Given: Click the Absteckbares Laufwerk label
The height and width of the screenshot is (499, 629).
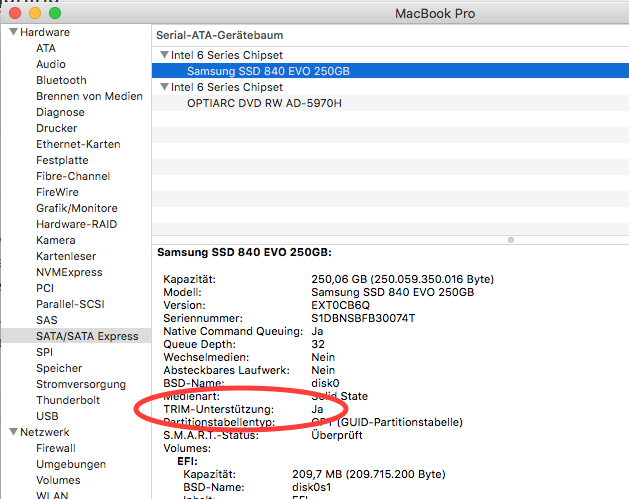Looking at the screenshot, I should pos(226,370).
